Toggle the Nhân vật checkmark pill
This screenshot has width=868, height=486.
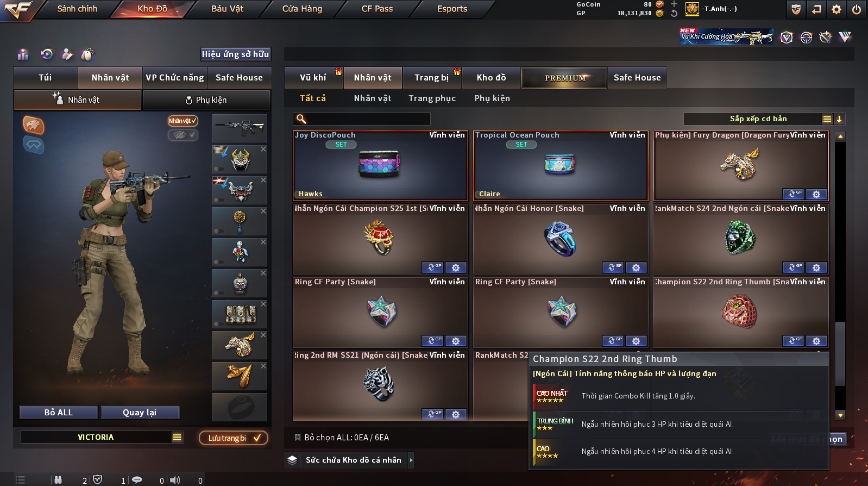point(183,121)
